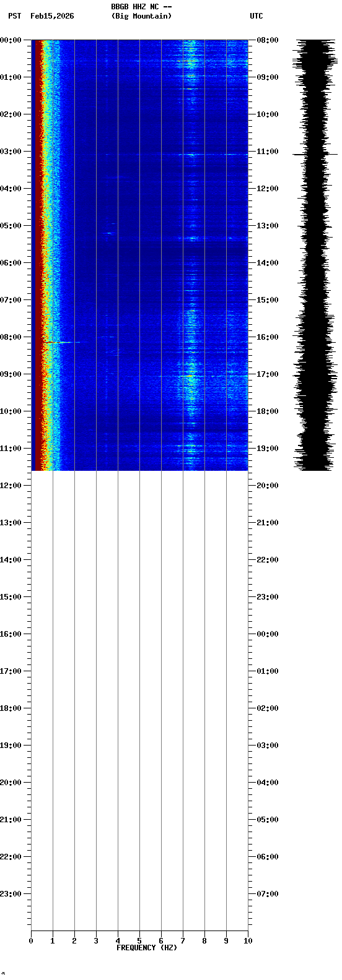Screen dimensions: 342x980
Task: Click the UTC "19:00" time tick label
Action: pyautogui.click(x=268, y=449)
